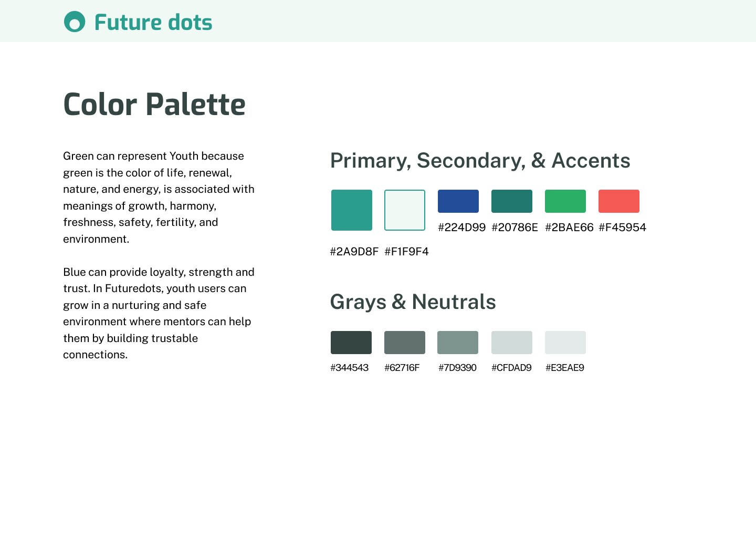Pick the light gray #CFDAD9 swatch
The width and height of the screenshot is (756, 538).
pyautogui.click(x=512, y=343)
